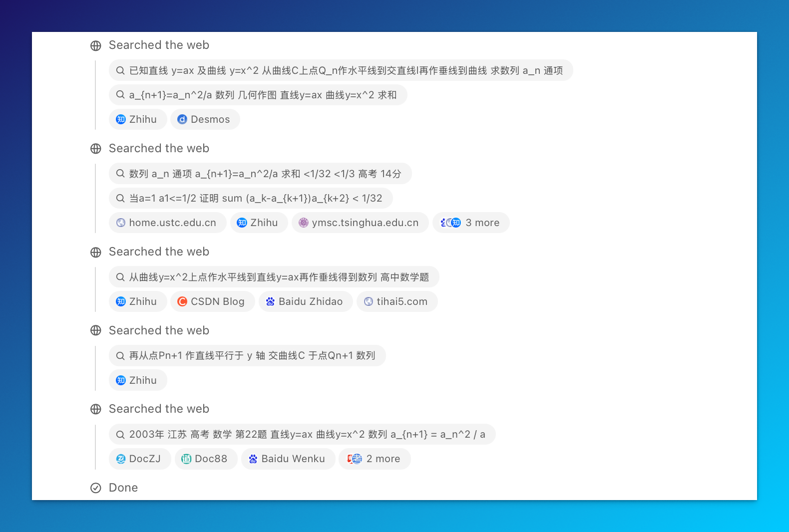Collapse the first 'Searched the web' step
Image resolution: width=789 pixels, height=532 pixels.
pos(159,45)
